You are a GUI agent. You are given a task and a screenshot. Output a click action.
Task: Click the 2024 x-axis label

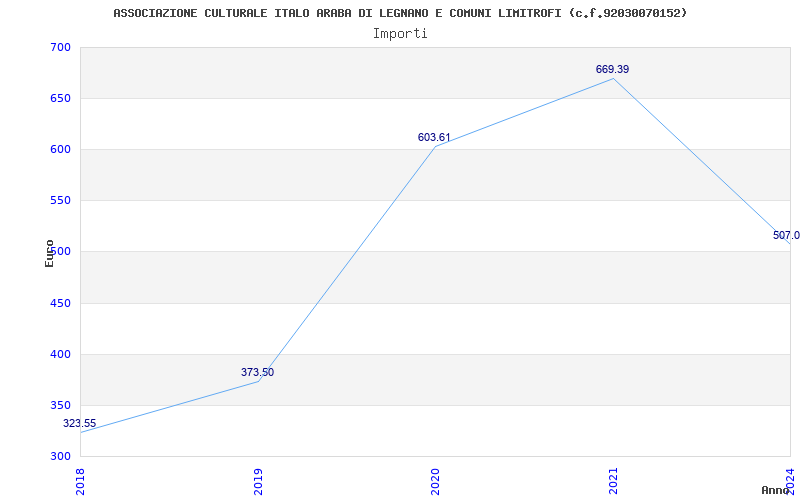[790, 480]
